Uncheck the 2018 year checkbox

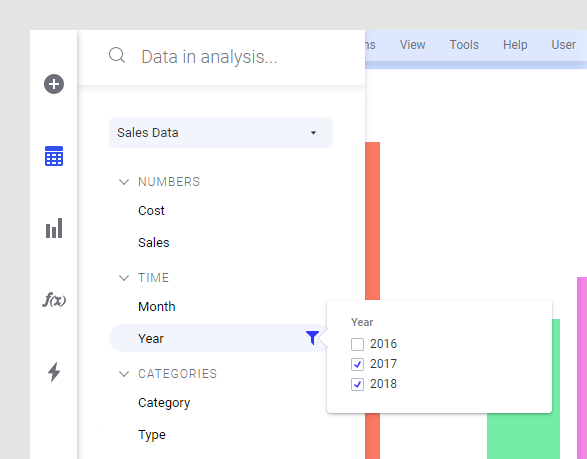(x=357, y=384)
